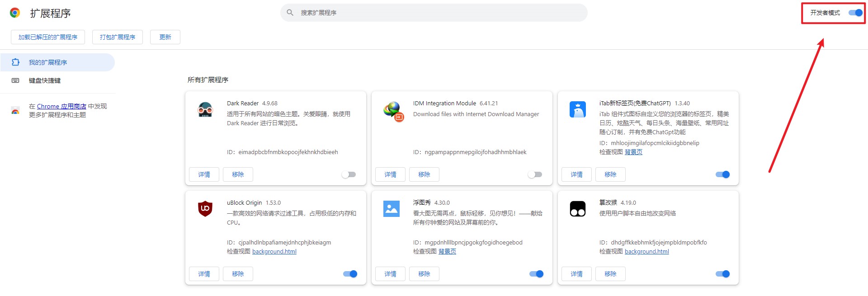The height and width of the screenshot is (296, 868).
Task: Enable the Dark Reader extension toggle
Action: tap(349, 174)
